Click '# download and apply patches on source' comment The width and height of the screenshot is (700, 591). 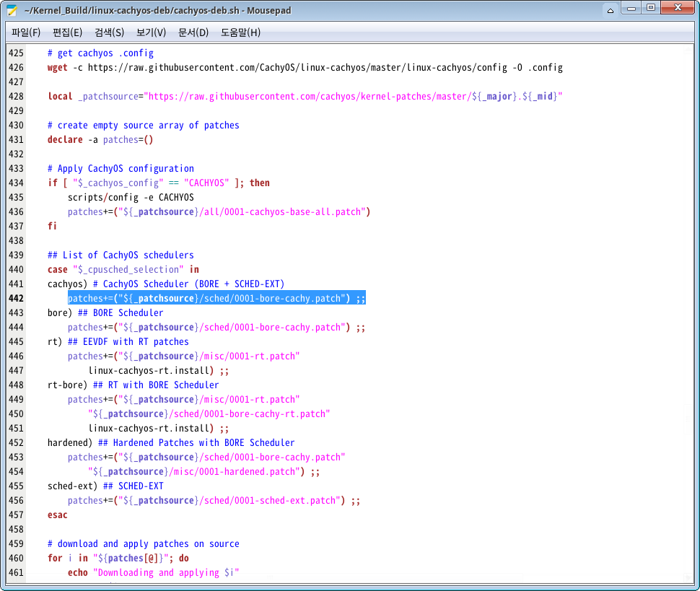coord(144,543)
